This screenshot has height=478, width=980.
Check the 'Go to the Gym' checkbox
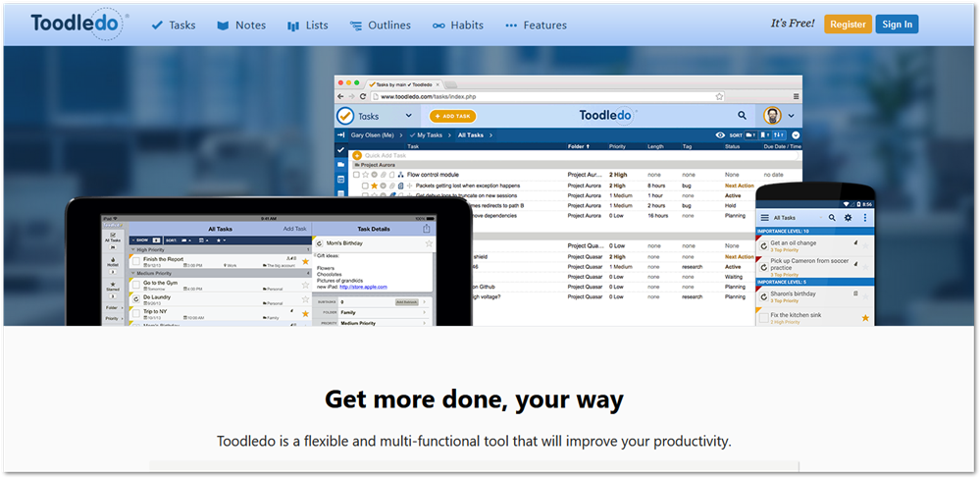click(135, 285)
